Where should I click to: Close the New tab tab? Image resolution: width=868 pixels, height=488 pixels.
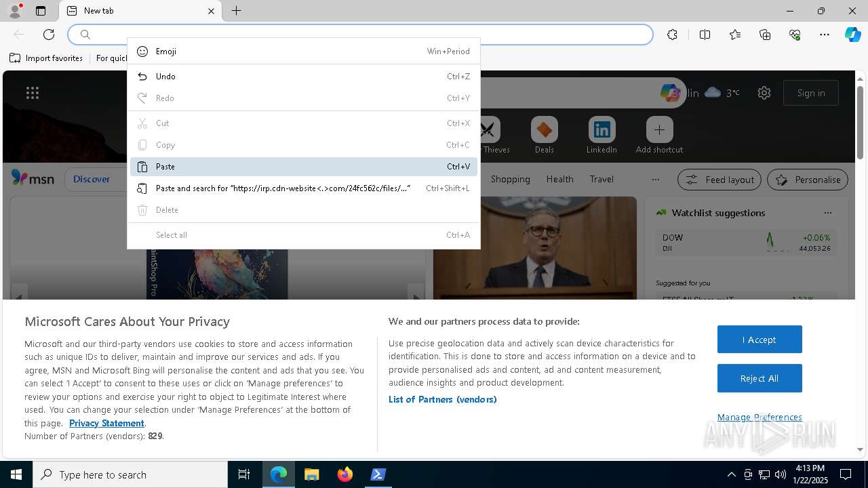(x=211, y=11)
